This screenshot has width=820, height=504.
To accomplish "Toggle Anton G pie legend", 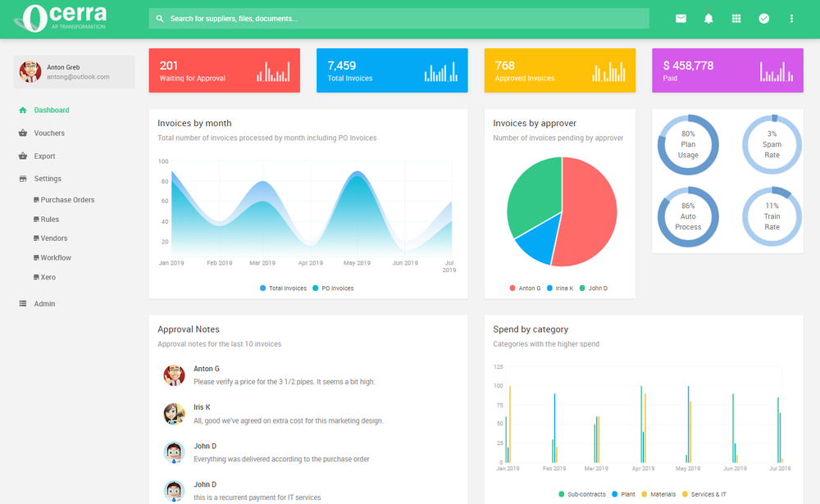I will (x=525, y=288).
